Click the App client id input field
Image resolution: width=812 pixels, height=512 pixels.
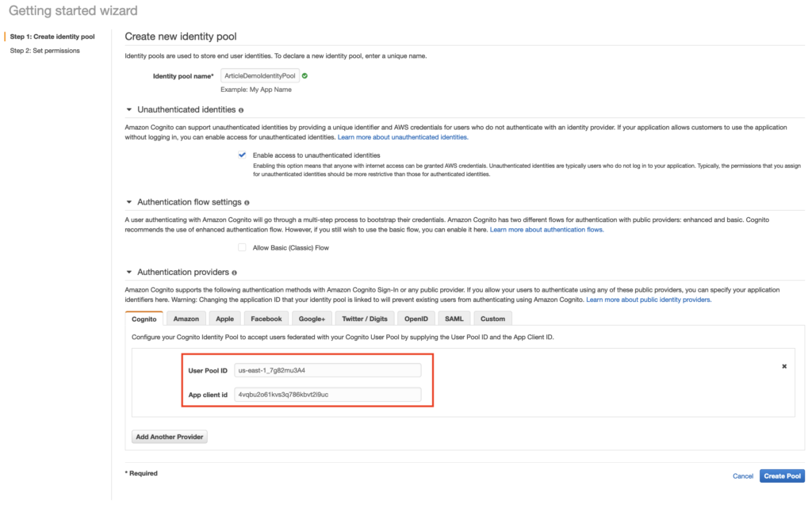[x=327, y=395]
